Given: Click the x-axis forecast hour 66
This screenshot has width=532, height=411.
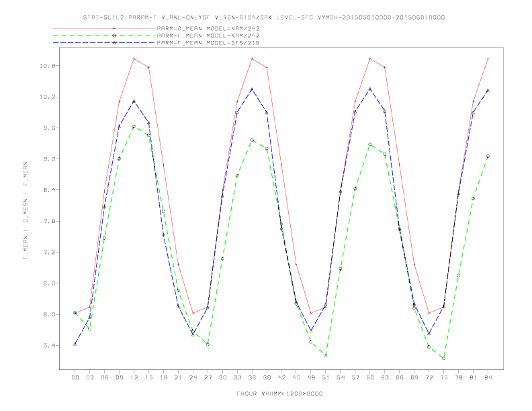Looking at the screenshot, I should (x=400, y=377).
